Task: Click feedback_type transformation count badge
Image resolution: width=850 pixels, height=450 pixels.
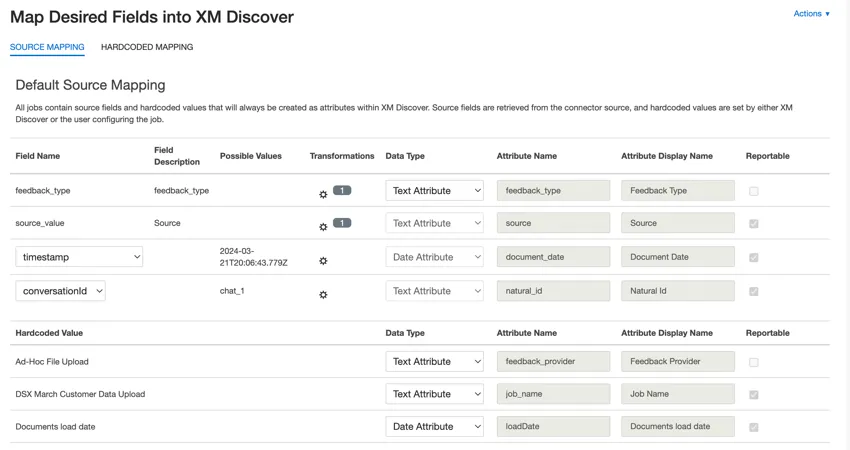Action: (342, 190)
